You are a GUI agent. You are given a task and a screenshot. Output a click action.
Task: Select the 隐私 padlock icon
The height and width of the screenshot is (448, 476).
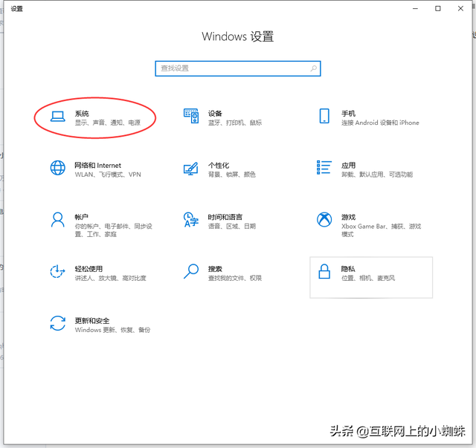point(324,271)
